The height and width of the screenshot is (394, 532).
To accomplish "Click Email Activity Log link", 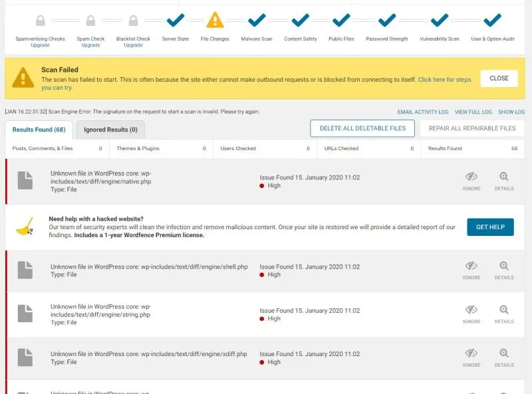I will pos(423,112).
